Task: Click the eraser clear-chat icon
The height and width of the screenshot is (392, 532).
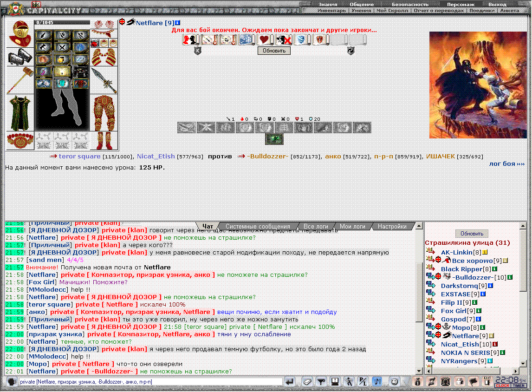Action: (x=307, y=382)
